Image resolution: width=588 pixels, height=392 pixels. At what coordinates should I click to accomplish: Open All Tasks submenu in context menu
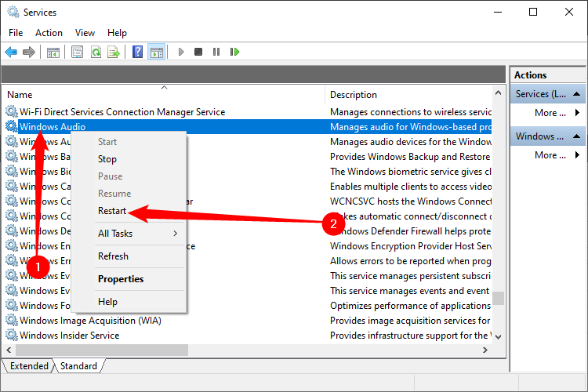tap(129, 234)
